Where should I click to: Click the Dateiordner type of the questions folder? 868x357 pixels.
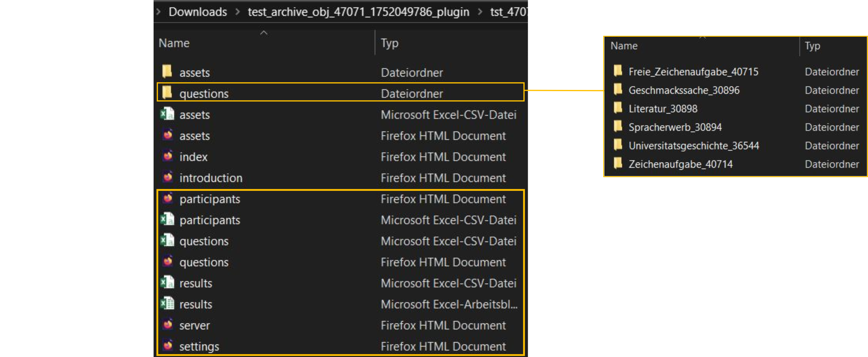pyautogui.click(x=412, y=94)
